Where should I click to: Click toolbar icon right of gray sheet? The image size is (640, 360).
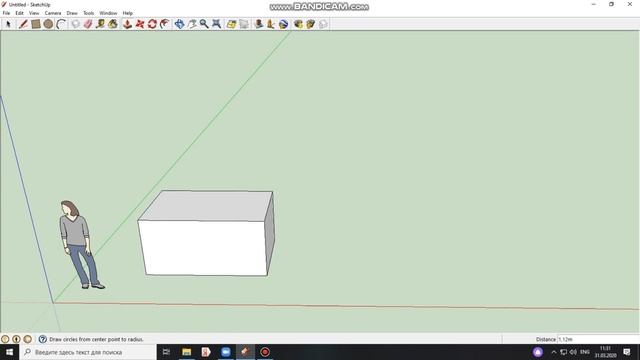click(x=258, y=24)
